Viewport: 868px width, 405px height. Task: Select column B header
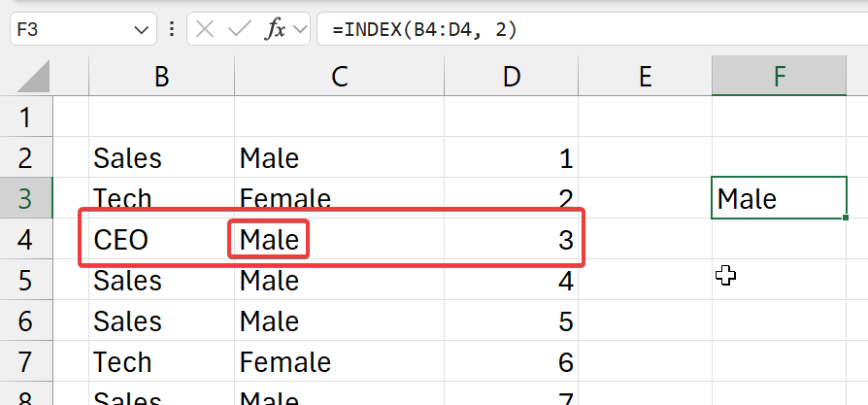pos(161,78)
